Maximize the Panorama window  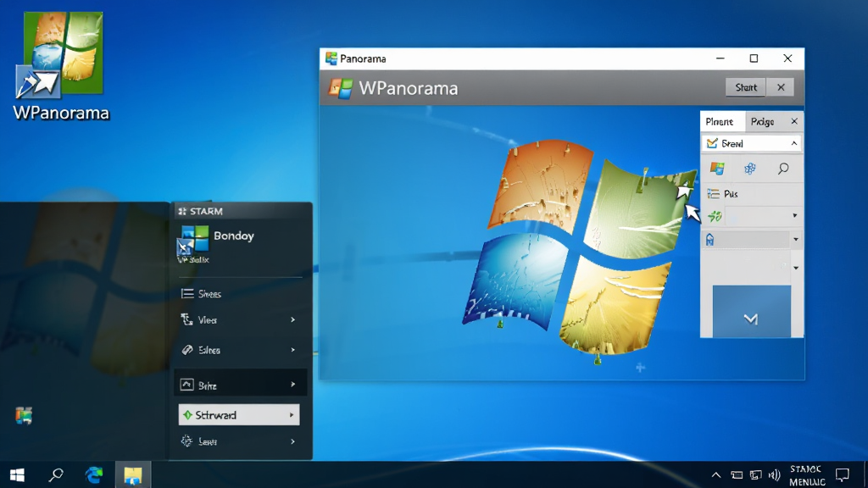click(x=754, y=58)
